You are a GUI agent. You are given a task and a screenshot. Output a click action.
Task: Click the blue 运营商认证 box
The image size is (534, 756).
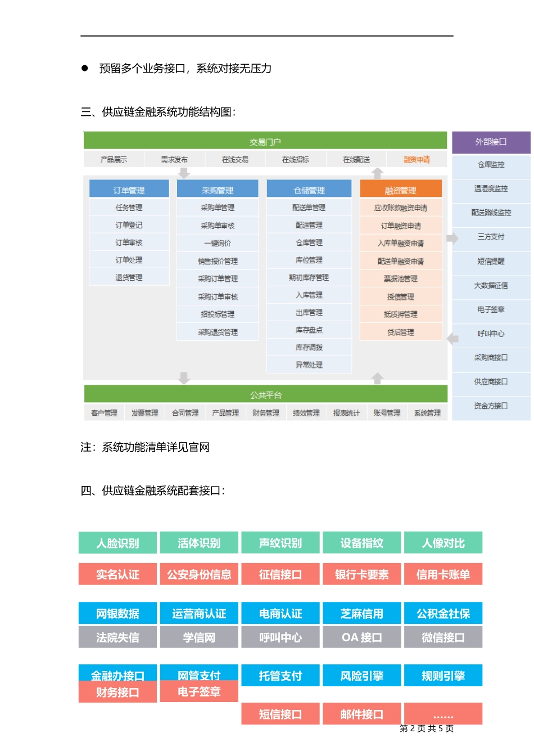point(199,613)
